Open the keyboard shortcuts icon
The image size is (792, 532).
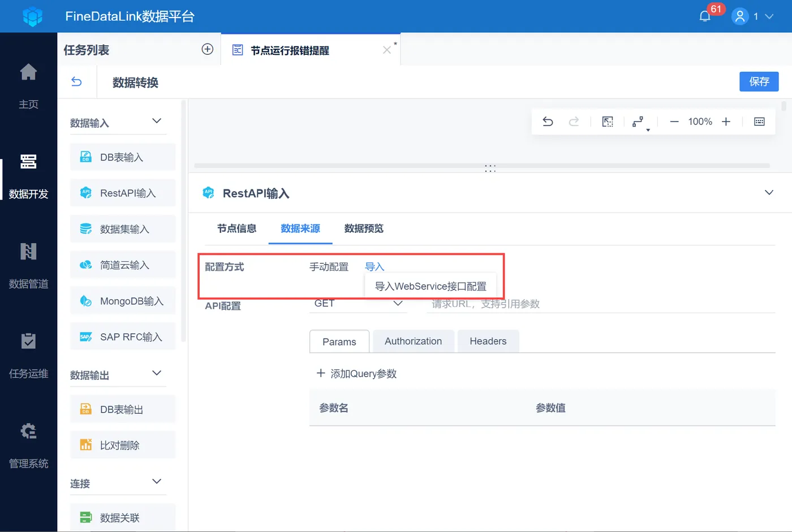(759, 122)
